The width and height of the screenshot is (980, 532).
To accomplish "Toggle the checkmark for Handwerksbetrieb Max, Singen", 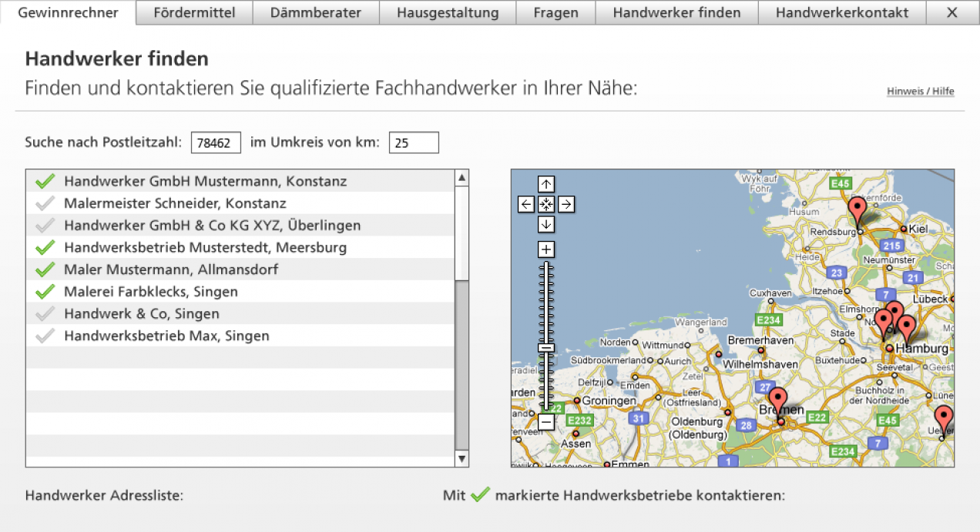I will [x=45, y=335].
